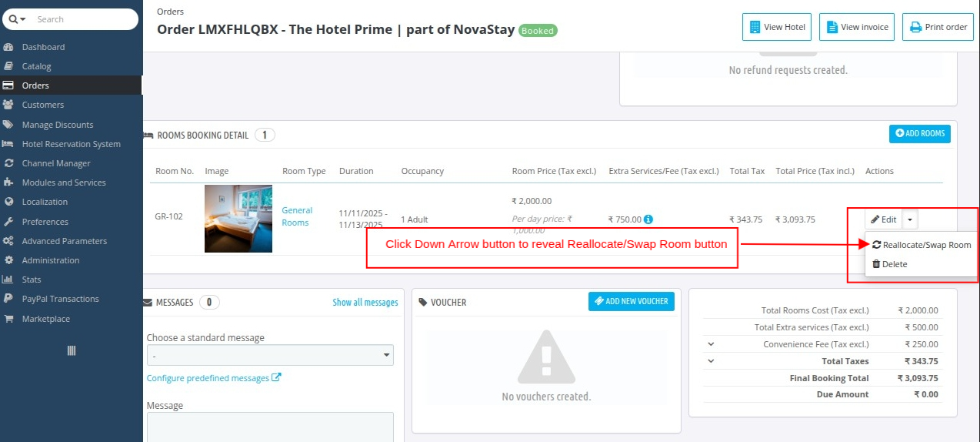This screenshot has width=980, height=442.
Task: Click the Customers group icon
Action: click(8, 105)
